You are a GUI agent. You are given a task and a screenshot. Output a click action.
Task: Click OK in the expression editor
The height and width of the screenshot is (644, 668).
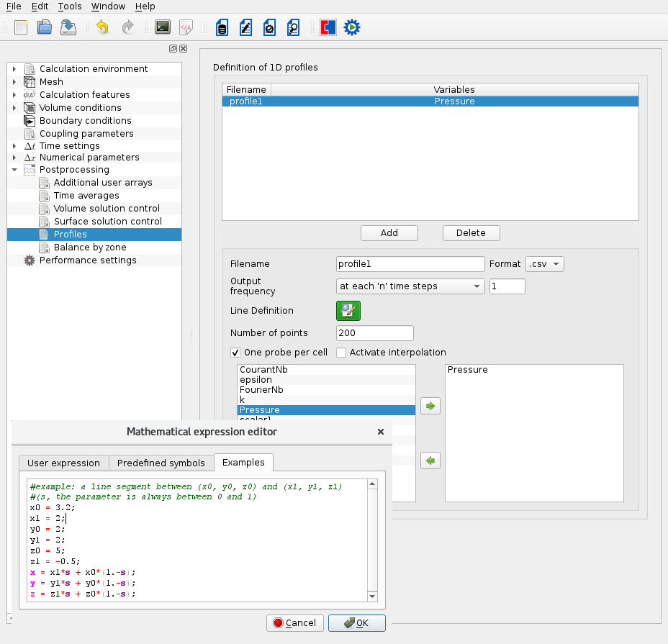point(356,623)
